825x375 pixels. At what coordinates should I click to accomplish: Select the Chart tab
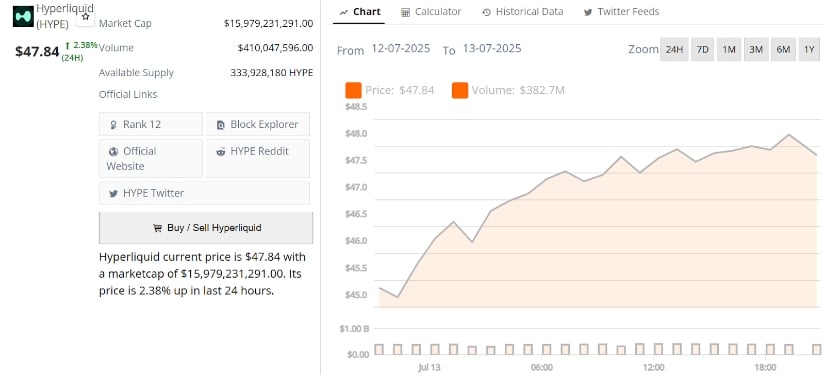pyautogui.click(x=360, y=12)
